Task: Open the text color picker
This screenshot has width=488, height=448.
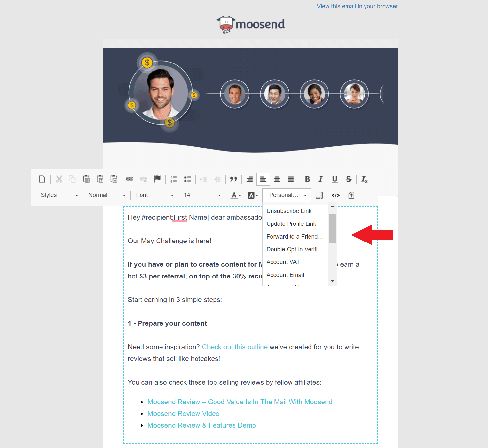Action: pyautogui.click(x=235, y=195)
